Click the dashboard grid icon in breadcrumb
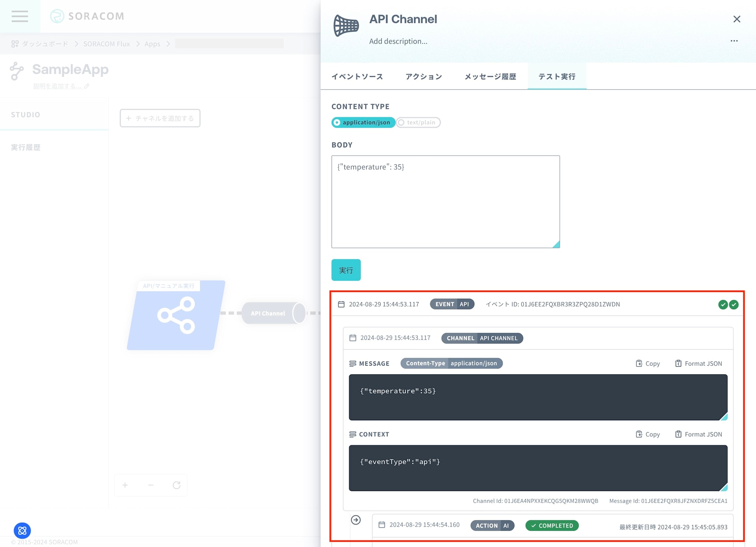The height and width of the screenshot is (547, 756). click(15, 44)
